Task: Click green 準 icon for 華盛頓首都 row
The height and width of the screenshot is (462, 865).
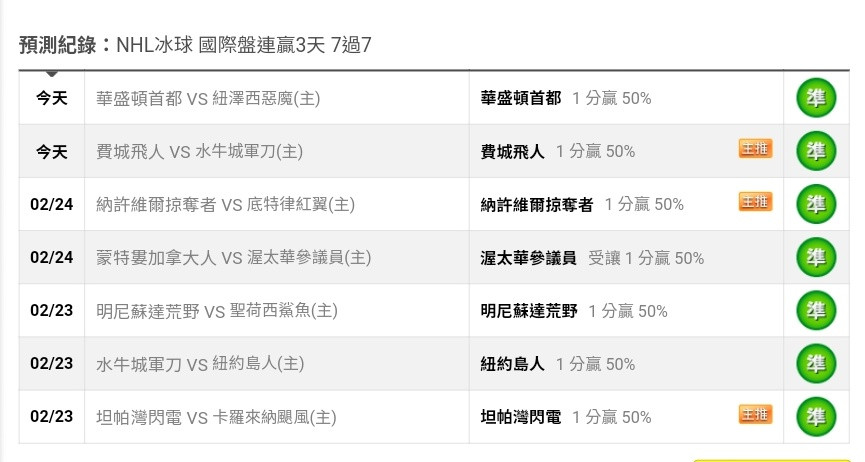Action: [x=816, y=98]
